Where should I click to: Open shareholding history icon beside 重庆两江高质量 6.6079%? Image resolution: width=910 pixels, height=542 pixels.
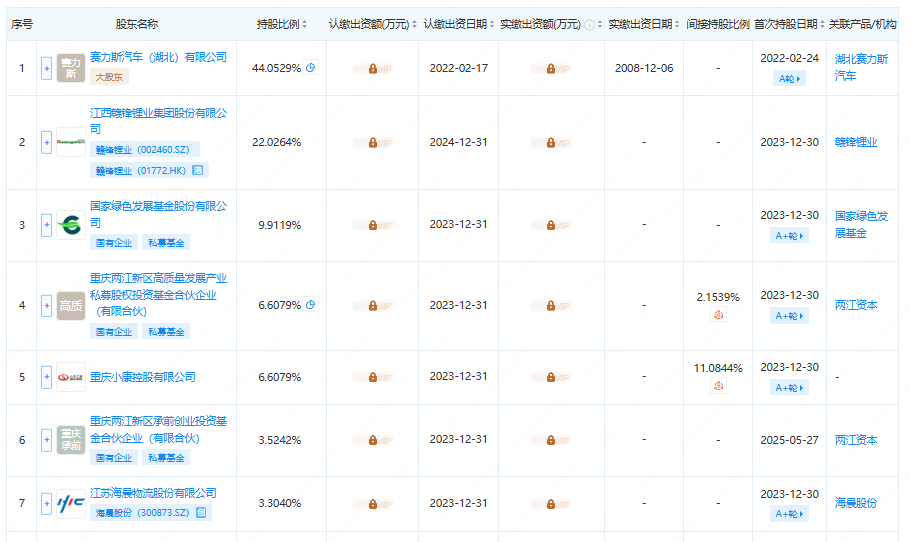(x=310, y=305)
